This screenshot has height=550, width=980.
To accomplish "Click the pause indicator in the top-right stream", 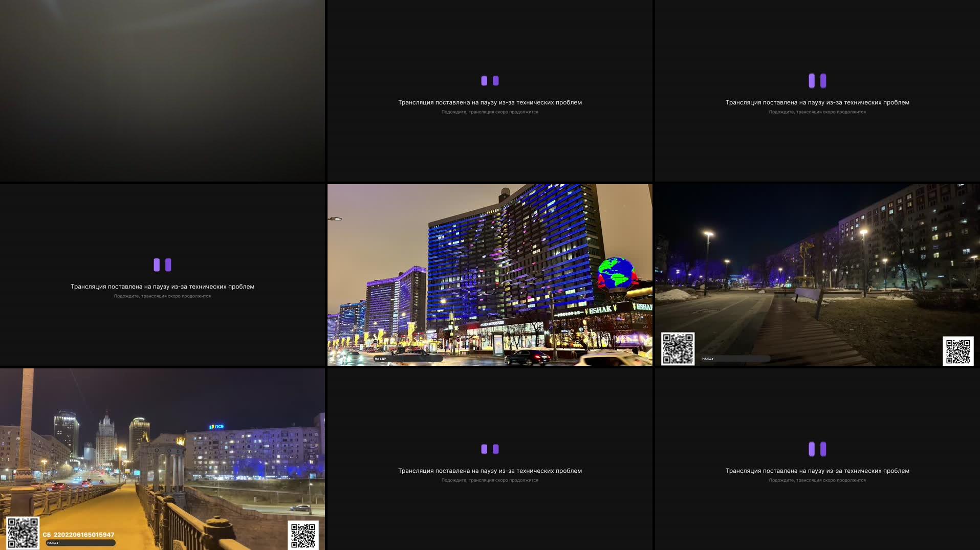I will click(817, 81).
